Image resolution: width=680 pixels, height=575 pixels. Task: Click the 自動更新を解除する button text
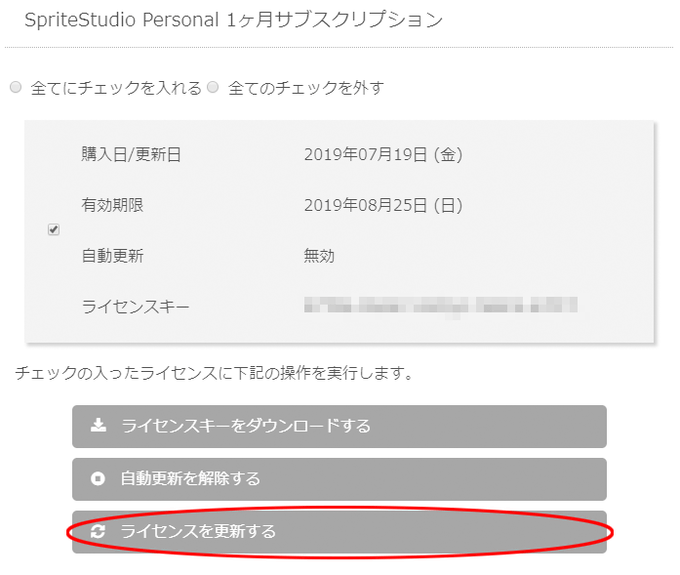(191, 479)
